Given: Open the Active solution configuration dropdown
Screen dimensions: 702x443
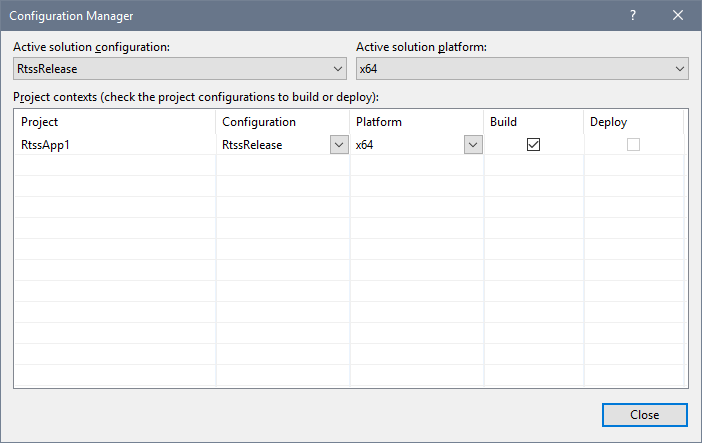Looking at the screenshot, I should 180,68.
